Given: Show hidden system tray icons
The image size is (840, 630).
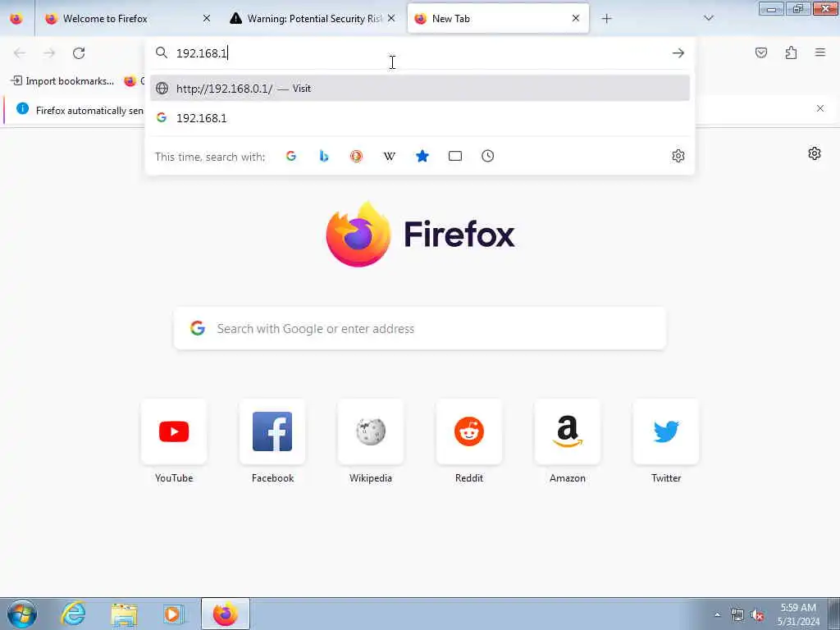Looking at the screenshot, I should (717, 614).
